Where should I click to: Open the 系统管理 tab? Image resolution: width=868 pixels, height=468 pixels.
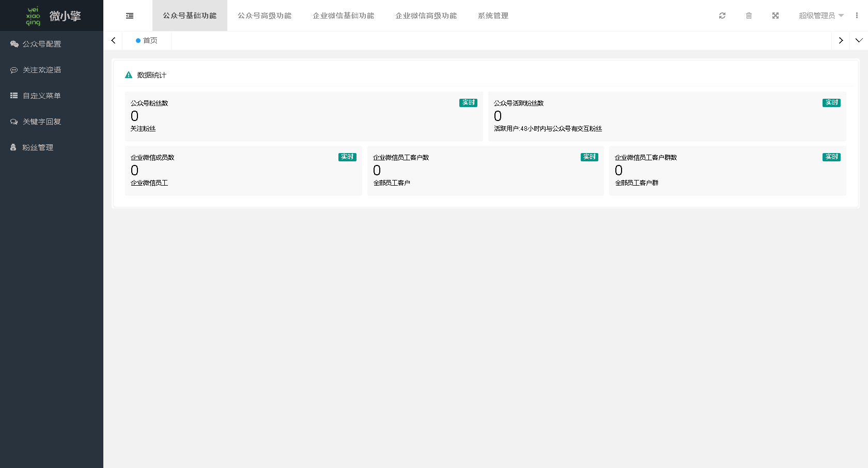tap(493, 16)
